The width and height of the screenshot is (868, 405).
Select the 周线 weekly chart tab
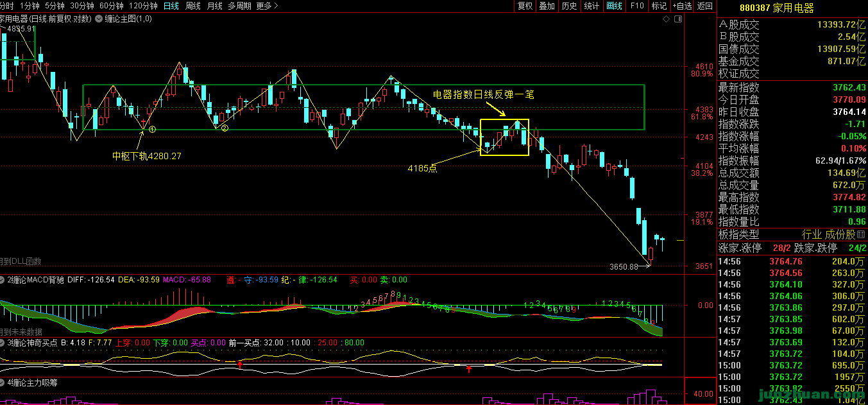[193, 6]
